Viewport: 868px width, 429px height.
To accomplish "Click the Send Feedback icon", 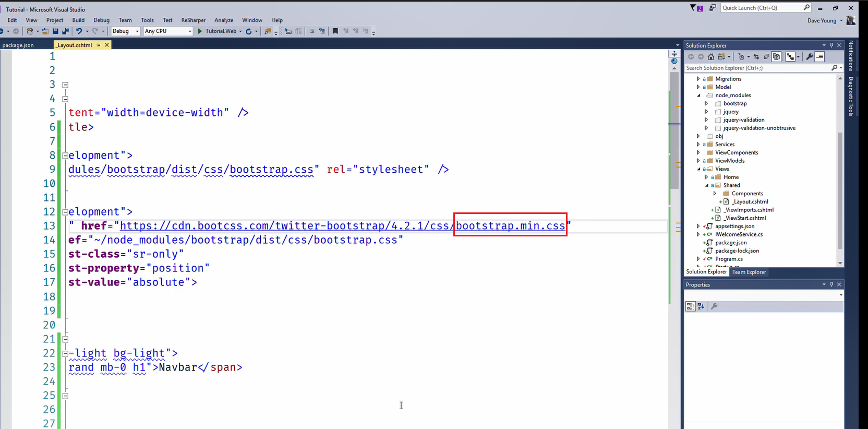I will click(x=713, y=8).
